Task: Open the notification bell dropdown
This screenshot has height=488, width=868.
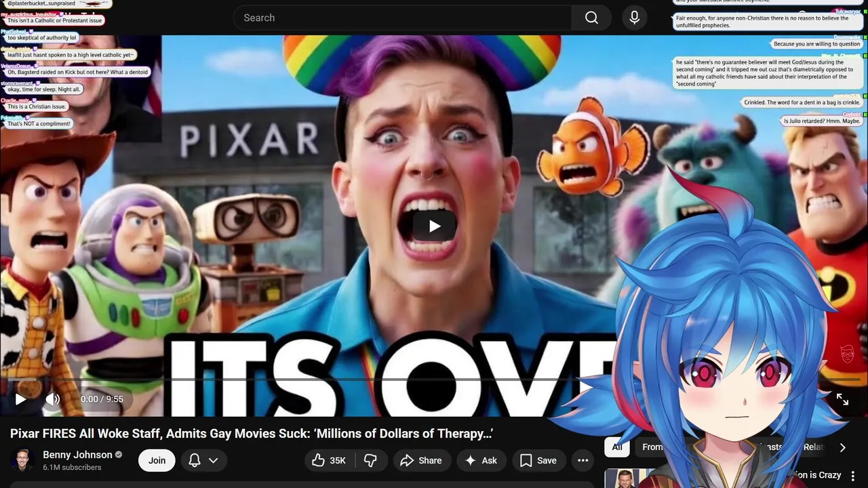Action: [203, 460]
